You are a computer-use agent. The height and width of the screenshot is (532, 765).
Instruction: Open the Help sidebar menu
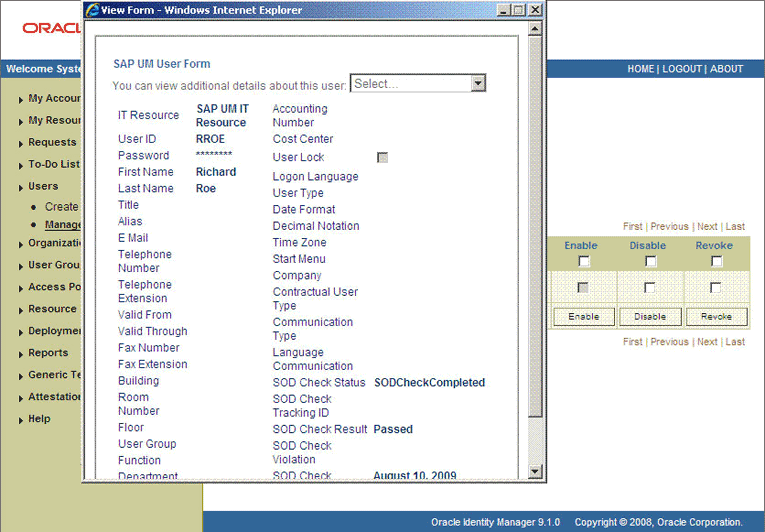tap(39, 418)
